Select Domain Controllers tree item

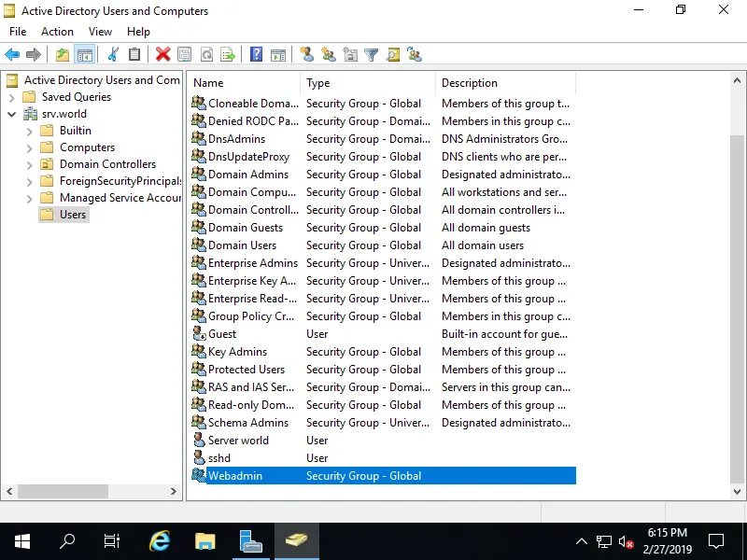(x=99, y=164)
